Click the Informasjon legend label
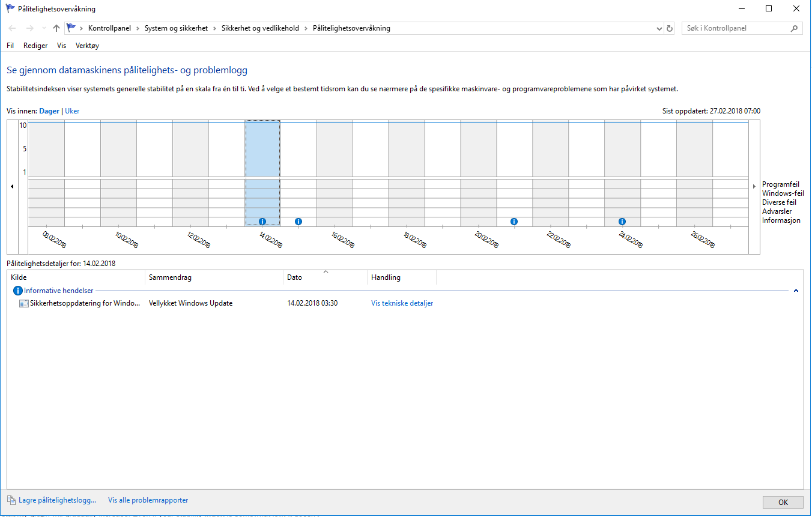This screenshot has height=517, width=812. coord(781,221)
